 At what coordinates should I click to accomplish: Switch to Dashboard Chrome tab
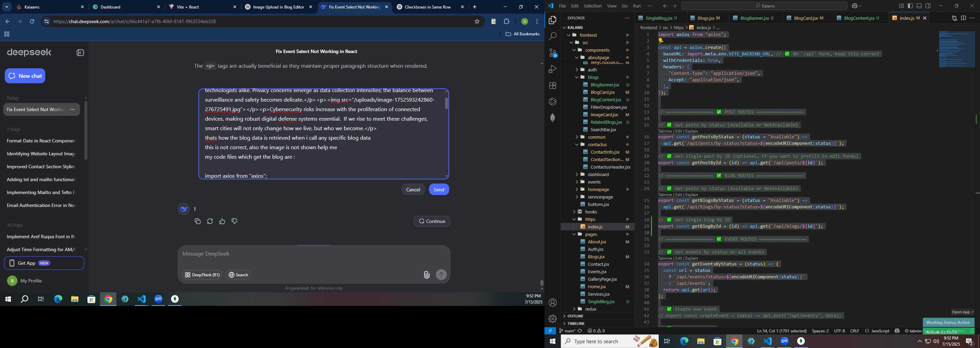click(x=127, y=7)
